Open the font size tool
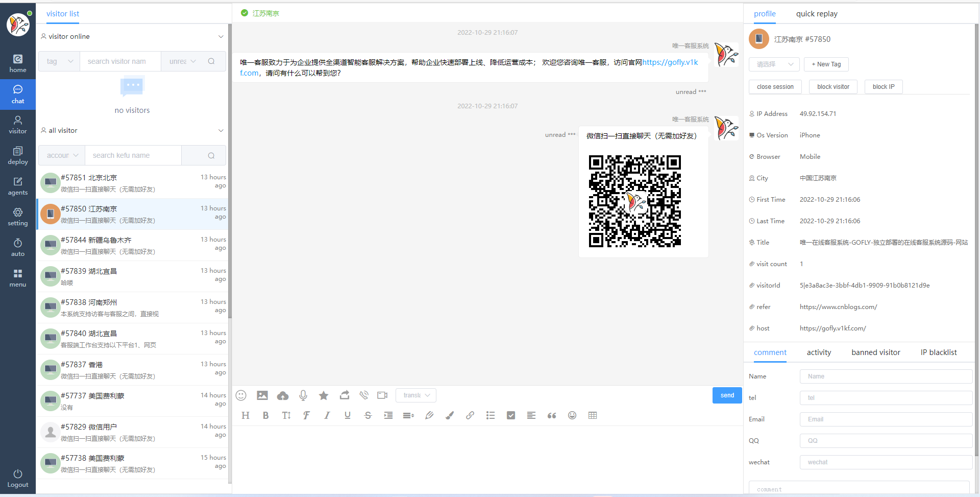Image resolution: width=980 pixels, height=497 pixels. [x=286, y=415]
